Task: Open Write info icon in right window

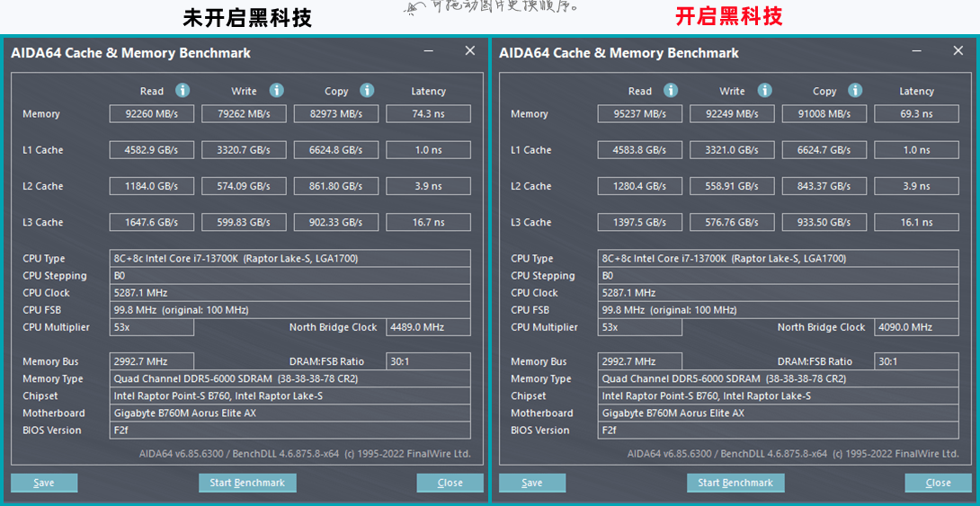Action: [x=764, y=91]
